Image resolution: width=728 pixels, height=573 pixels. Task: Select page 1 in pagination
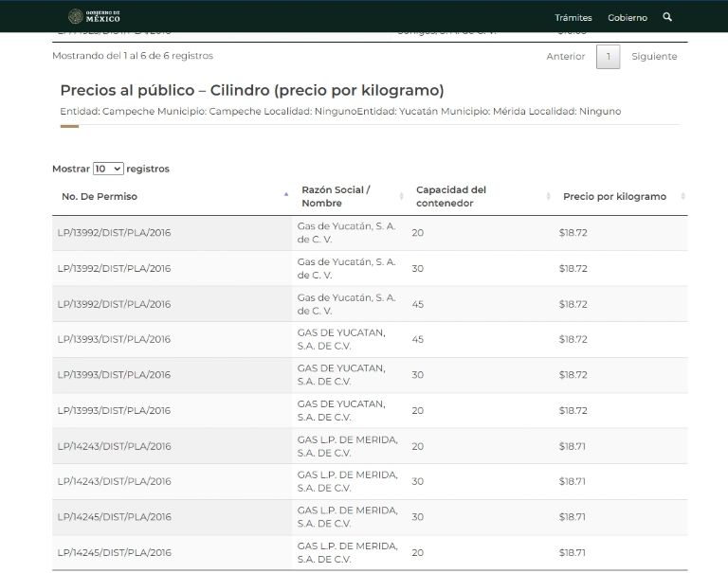pyautogui.click(x=608, y=57)
